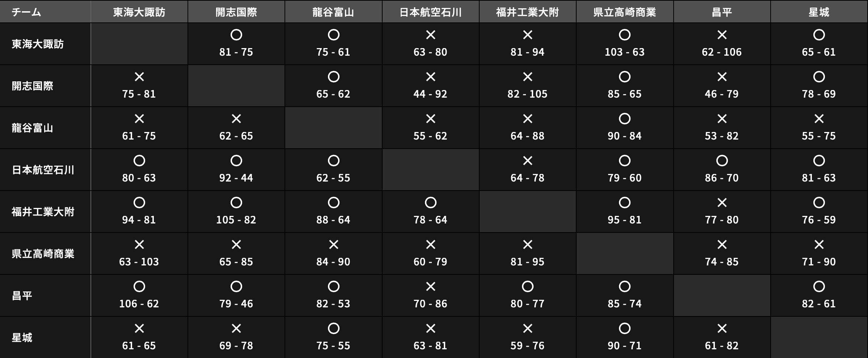Click the 福井工業大附 row label
This screenshot has width=868, height=358.
click(x=43, y=212)
